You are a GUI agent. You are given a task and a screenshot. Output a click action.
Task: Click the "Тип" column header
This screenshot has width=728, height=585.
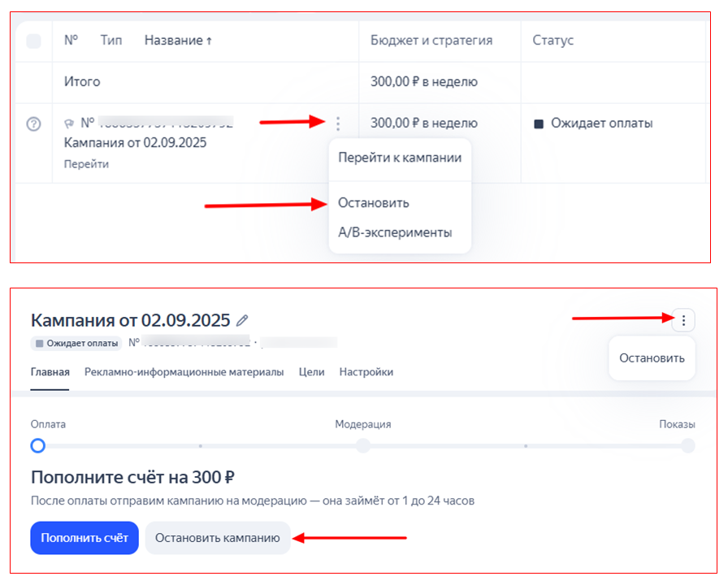111,41
